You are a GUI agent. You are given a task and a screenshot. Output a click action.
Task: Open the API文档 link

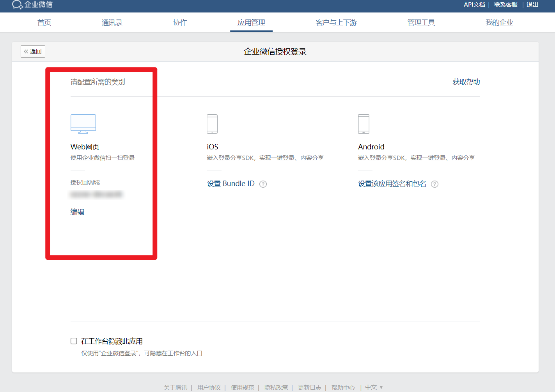(474, 5)
